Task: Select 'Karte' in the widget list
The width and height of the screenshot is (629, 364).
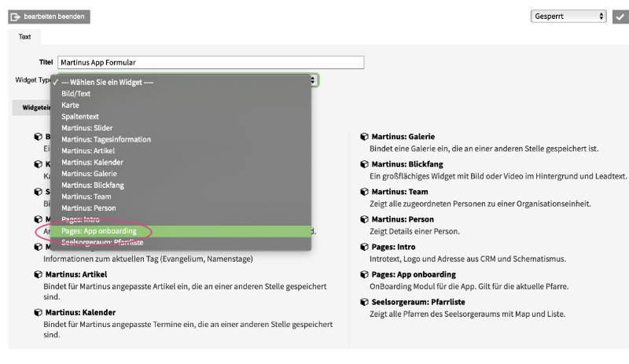Action: (x=70, y=105)
